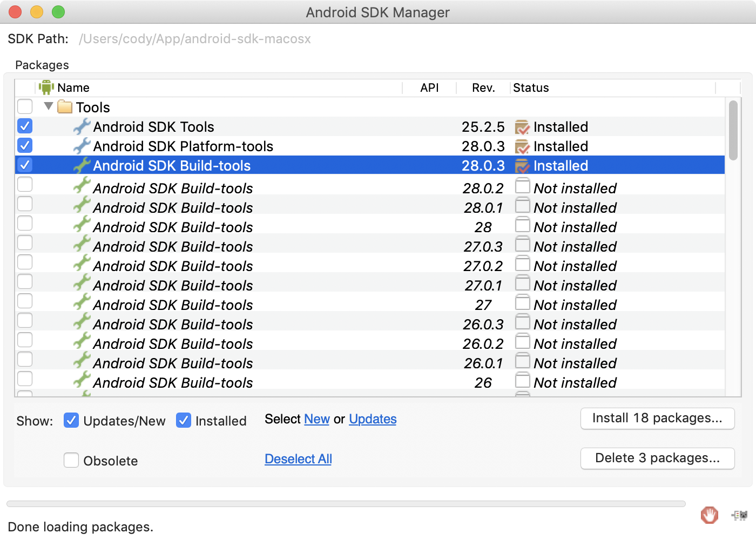Viewport: 756px width, 540px height.
Task: Click Delete 3 packages button
Action: click(x=657, y=458)
